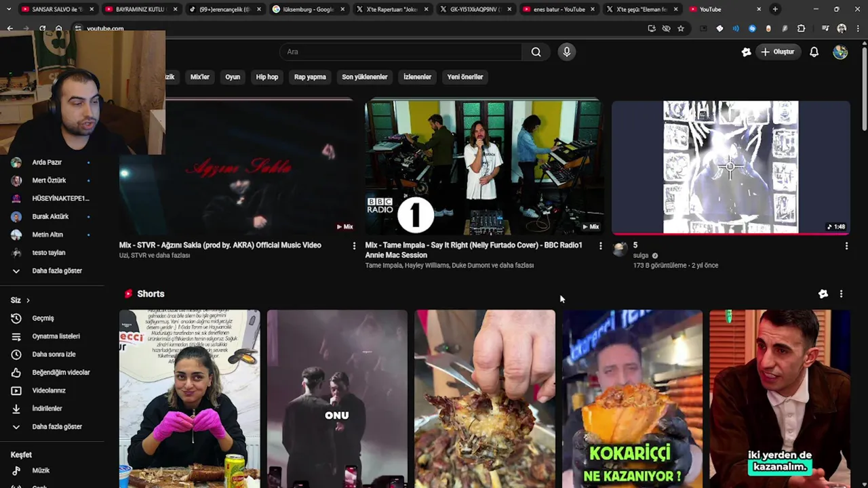Open options menu for Ağzını Sakla mix
The image size is (868, 488).
(354, 246)
